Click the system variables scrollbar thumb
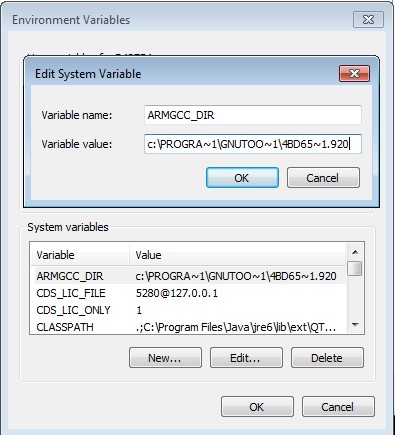Image resolution: width=395 pixels, height=435 pixels. tap(355, 269)
